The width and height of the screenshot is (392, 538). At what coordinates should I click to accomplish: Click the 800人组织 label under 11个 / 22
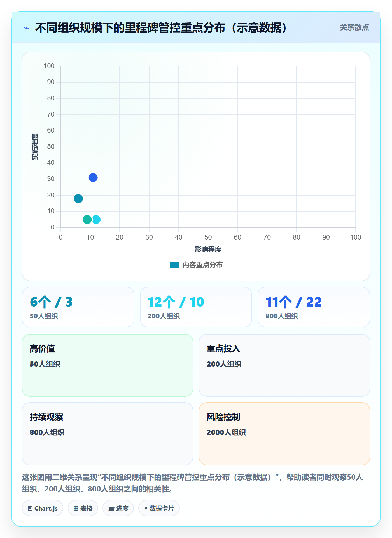pos(282,316)
